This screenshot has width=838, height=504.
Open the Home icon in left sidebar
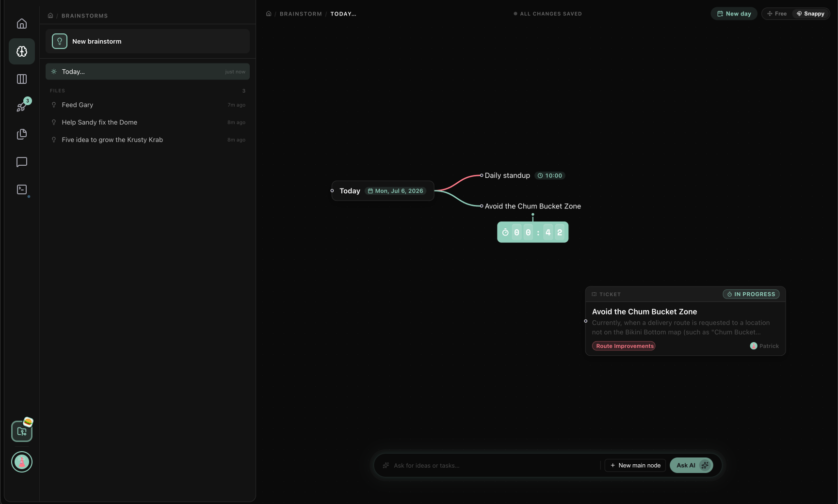coord(22,24)
